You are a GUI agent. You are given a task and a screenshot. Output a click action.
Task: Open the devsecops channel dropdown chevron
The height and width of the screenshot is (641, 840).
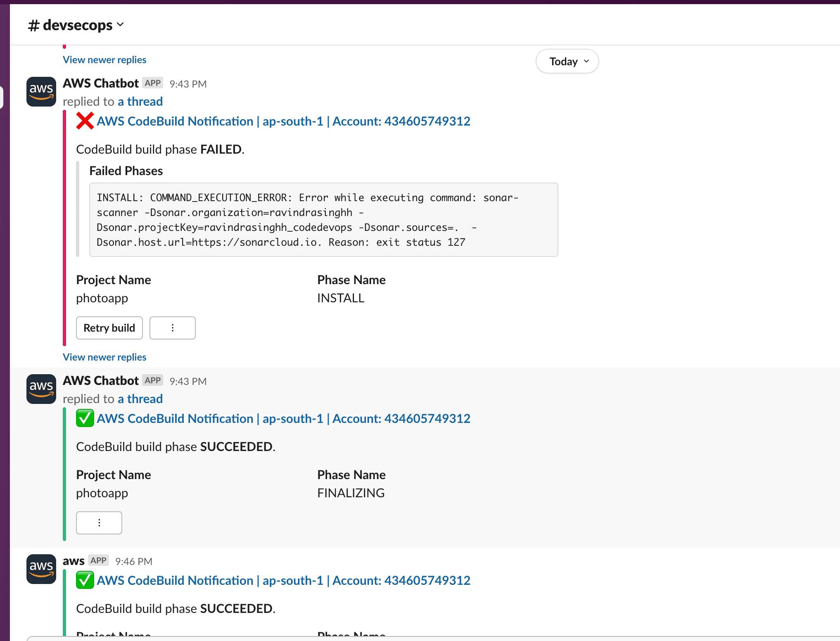[120, 25]
